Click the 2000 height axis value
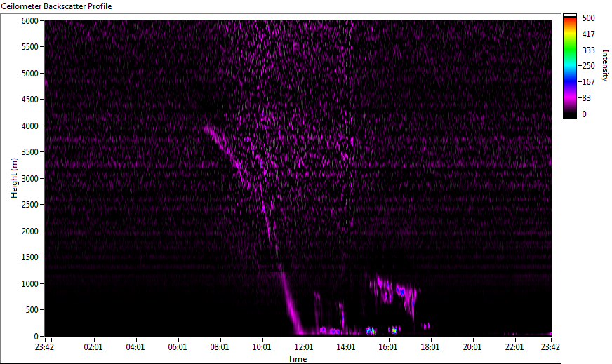Screen dimensions: 612x364 coord(29,231)
